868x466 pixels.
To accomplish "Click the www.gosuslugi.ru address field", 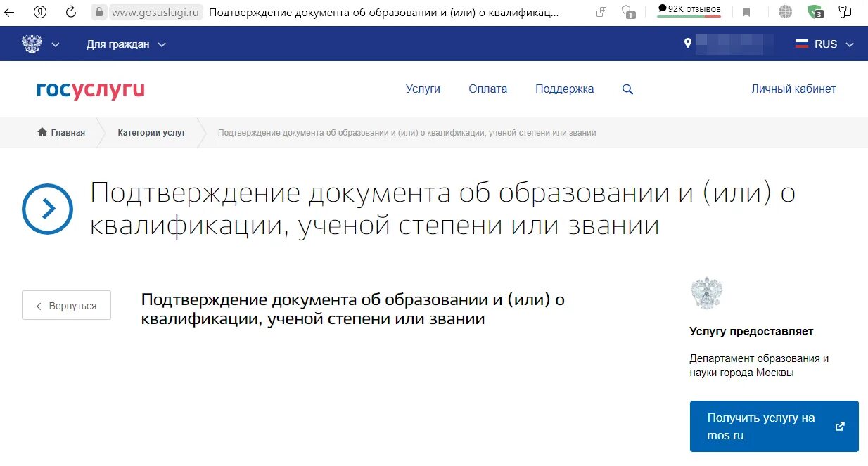I will [155, 12].
